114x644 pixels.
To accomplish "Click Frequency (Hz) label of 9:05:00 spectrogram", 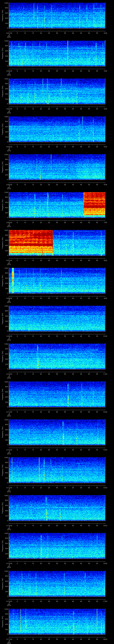I will [3, 167].
